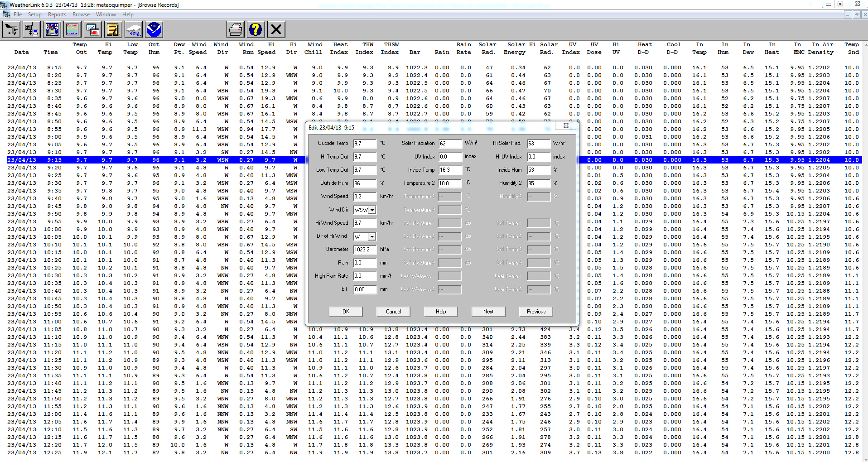Click the ET input field

coord(365,289)
